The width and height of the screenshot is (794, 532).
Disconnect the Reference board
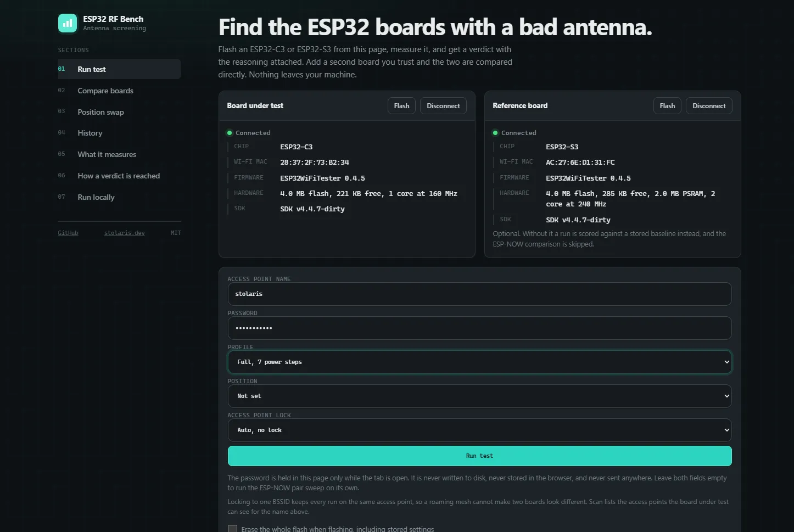click(709, 106)
